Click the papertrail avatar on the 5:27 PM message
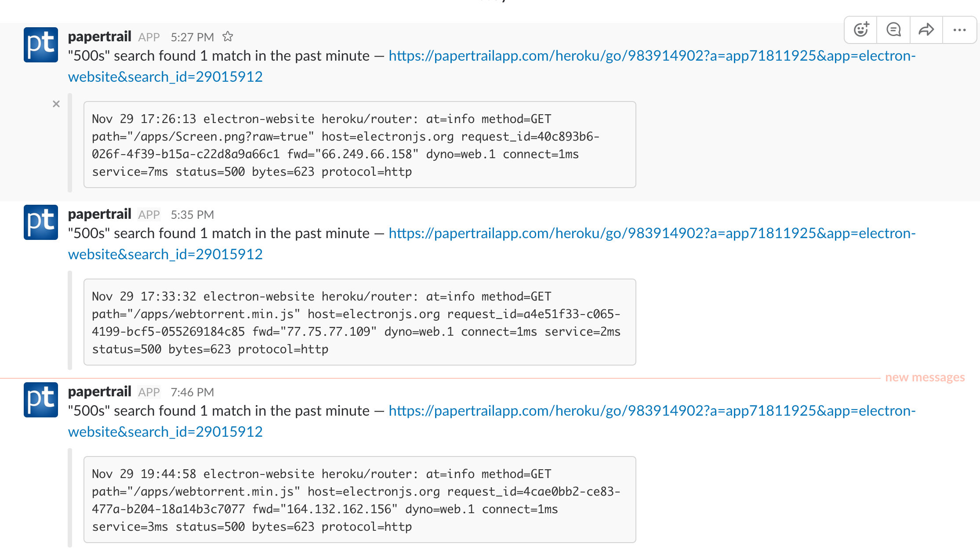The height and width of the screenshot is (558, 980). (x=40, y=44)
